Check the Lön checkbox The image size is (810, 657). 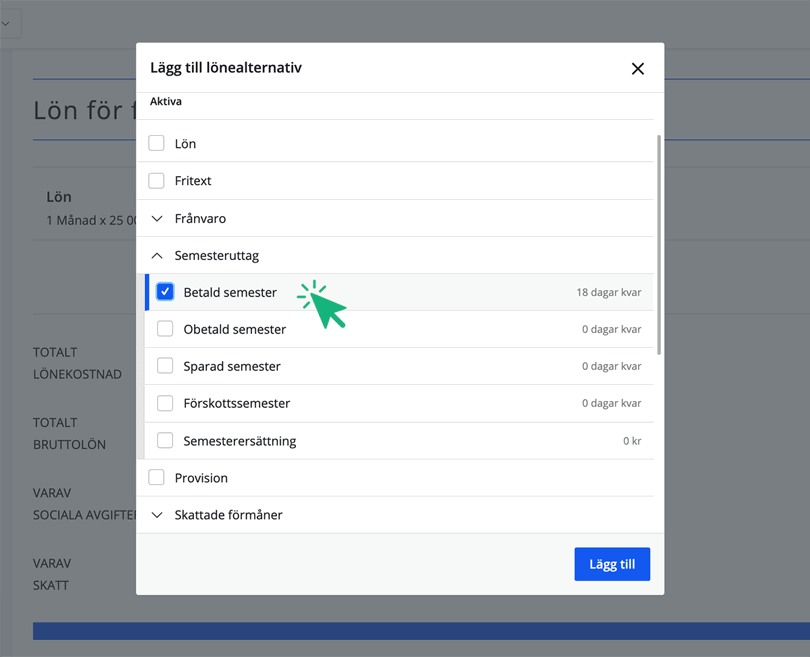(157, 143)
